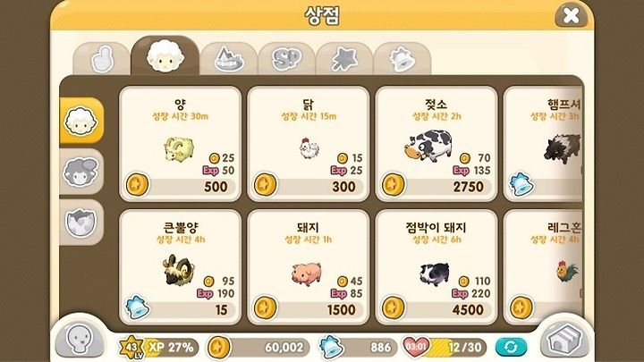
Task: Open the barn house icon
Action: tap(564, 340)
